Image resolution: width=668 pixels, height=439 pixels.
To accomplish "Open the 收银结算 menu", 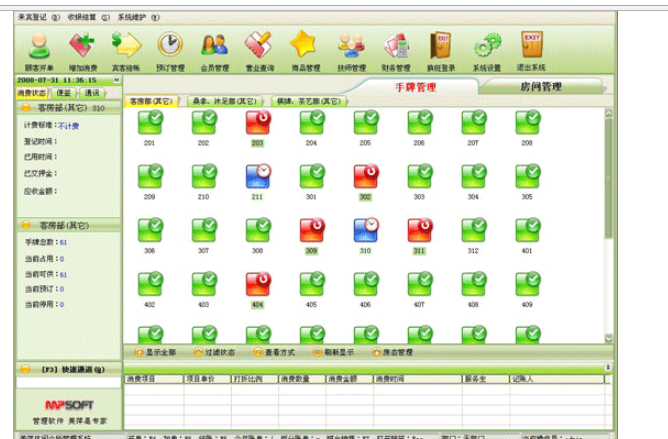I will tap(89, 17).
